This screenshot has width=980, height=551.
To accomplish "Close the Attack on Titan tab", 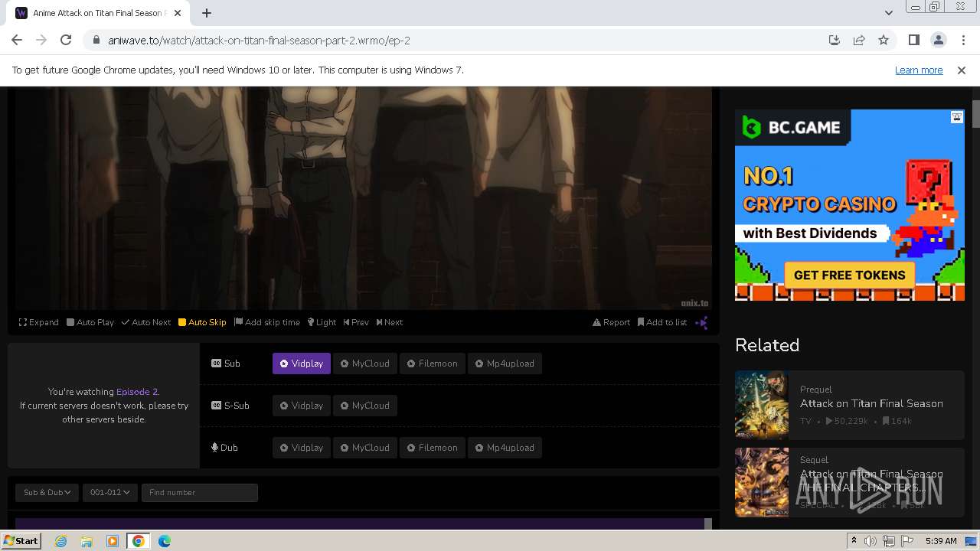I will pyautogui.click(x=177, y=13).
